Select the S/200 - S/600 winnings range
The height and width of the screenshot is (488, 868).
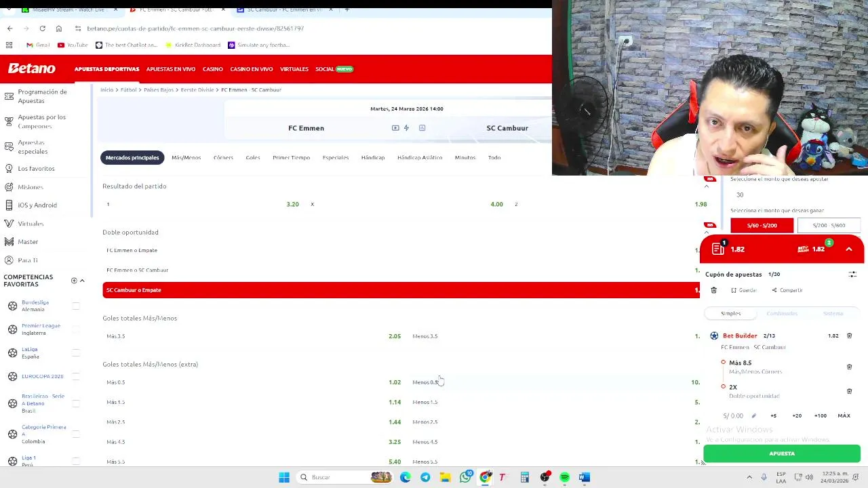pos(829,225)
